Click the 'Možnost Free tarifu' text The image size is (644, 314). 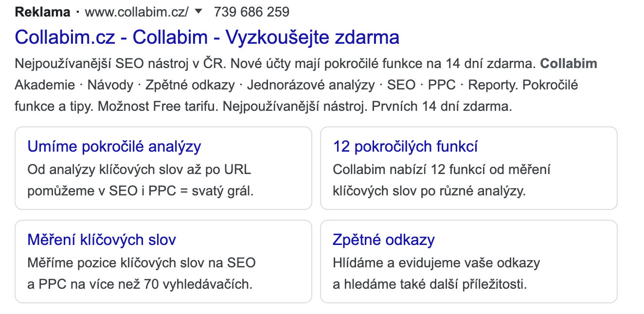click(x=156, y=106)
